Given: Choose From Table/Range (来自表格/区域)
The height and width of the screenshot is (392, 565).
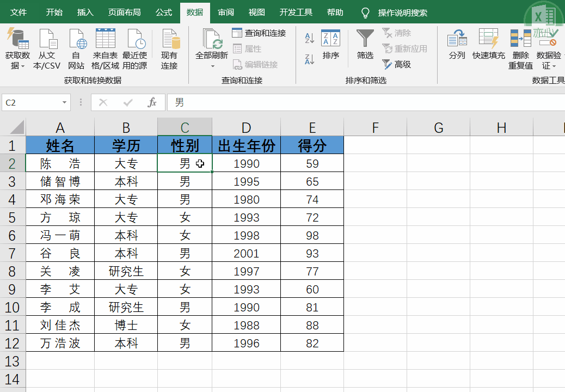Looking at the screenshot, I should coord(105,50).
